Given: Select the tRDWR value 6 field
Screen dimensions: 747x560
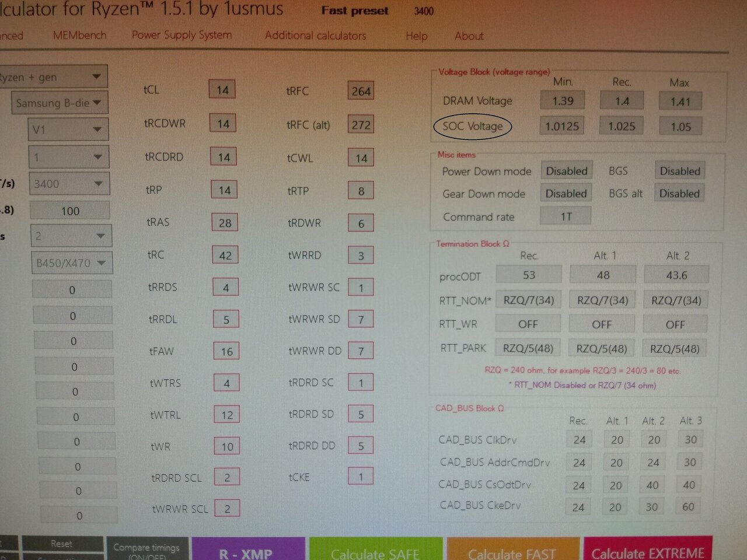Looking at the screenshot, I should coord(361,223).
